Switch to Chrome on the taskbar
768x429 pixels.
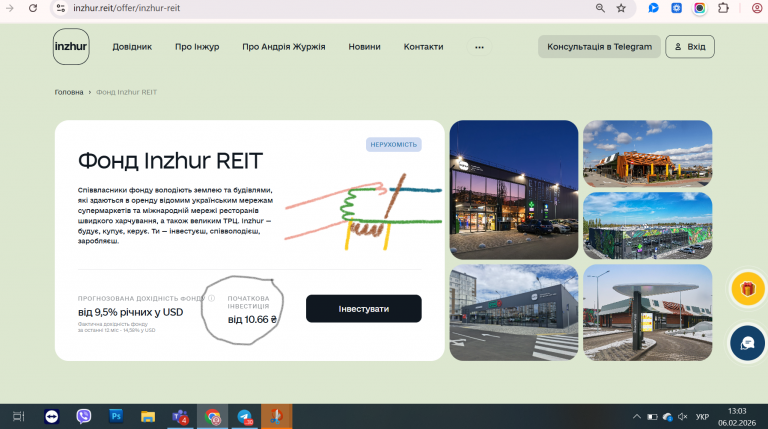[213, 417]
